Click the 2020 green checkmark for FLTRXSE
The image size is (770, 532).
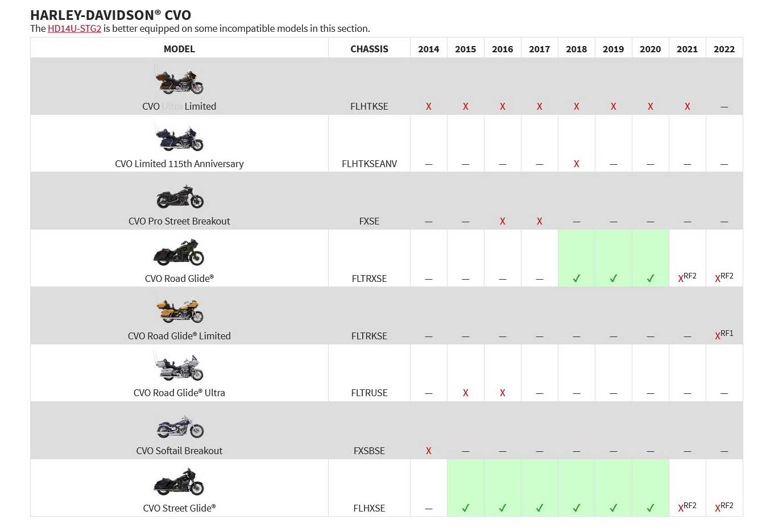(x=651, y=279)
